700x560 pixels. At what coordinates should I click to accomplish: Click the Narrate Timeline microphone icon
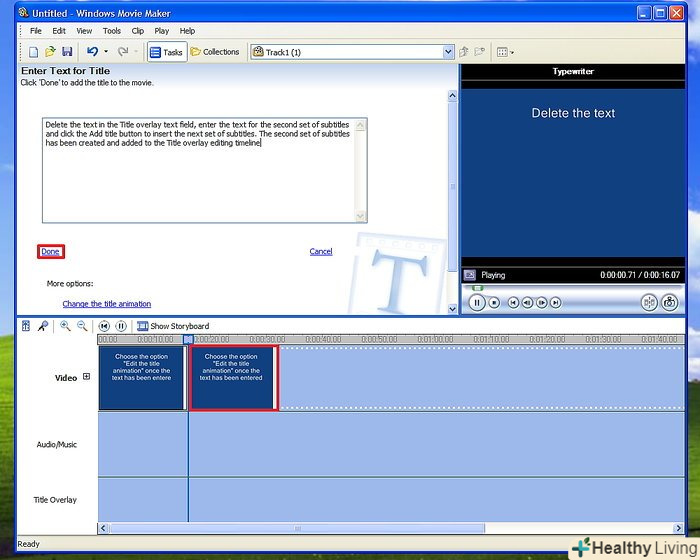coord(43,326)
